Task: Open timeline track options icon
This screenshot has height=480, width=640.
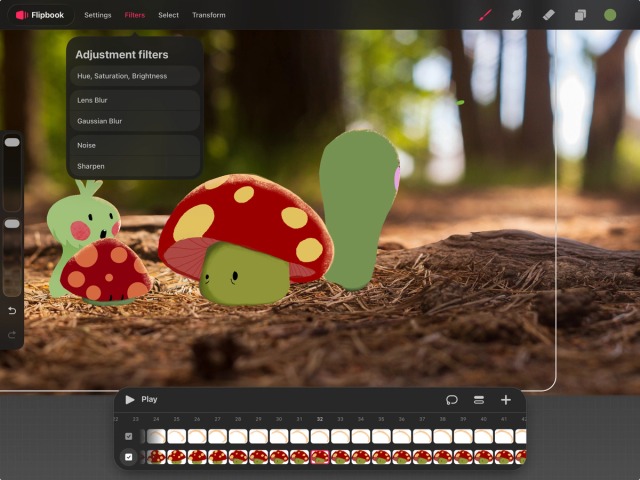Action: pyautogui.click(x=479, y=399)
